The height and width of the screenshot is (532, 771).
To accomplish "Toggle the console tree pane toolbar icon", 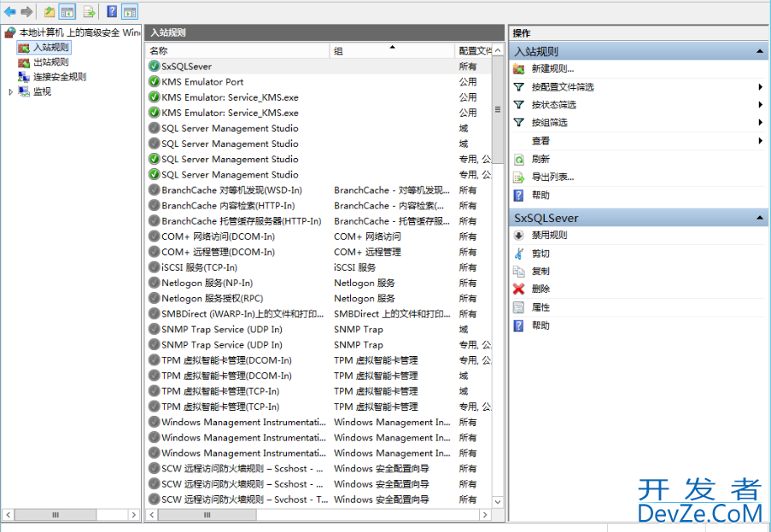I will coord(67,11).
